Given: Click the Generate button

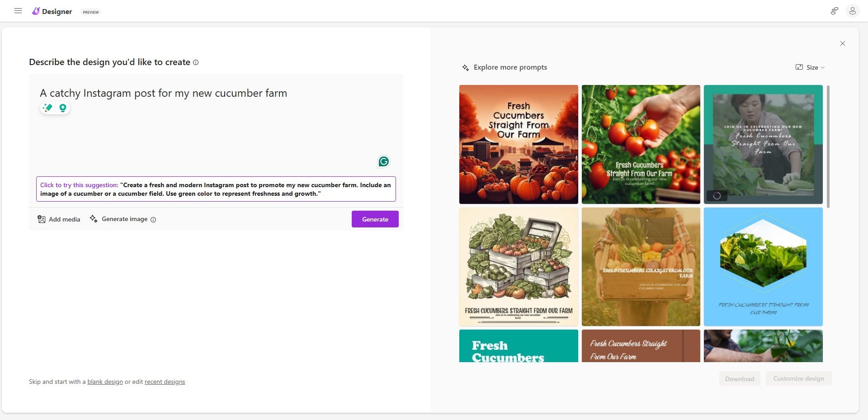Looking at the screenshot, I should (x=375, y=219).
